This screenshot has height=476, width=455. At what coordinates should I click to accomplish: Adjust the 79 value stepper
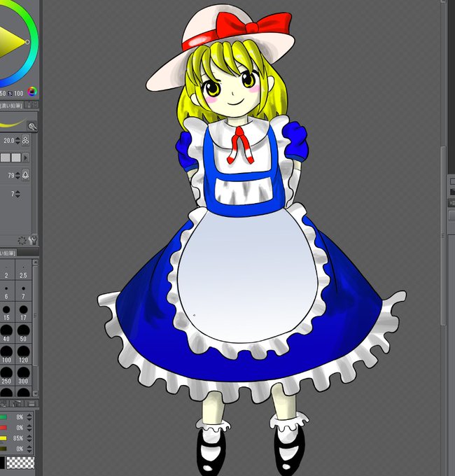click(x=17, y=175)
